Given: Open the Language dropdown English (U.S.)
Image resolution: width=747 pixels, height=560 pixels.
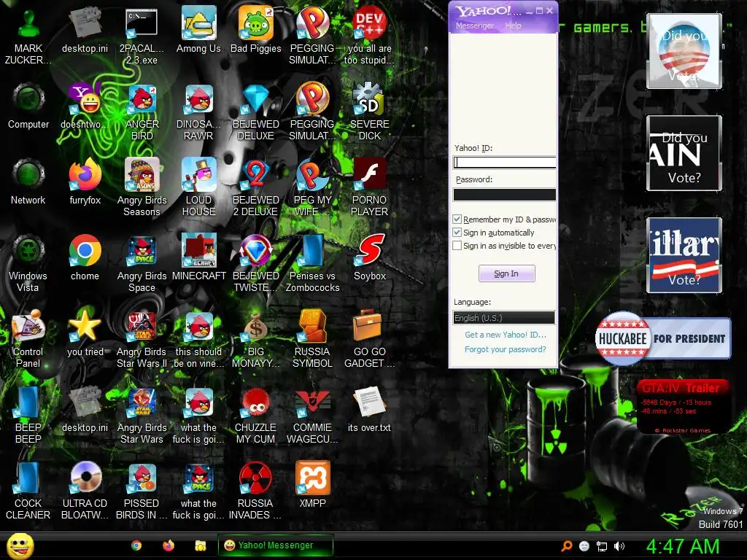Looking at the screenshot, I should click(504, 318).
